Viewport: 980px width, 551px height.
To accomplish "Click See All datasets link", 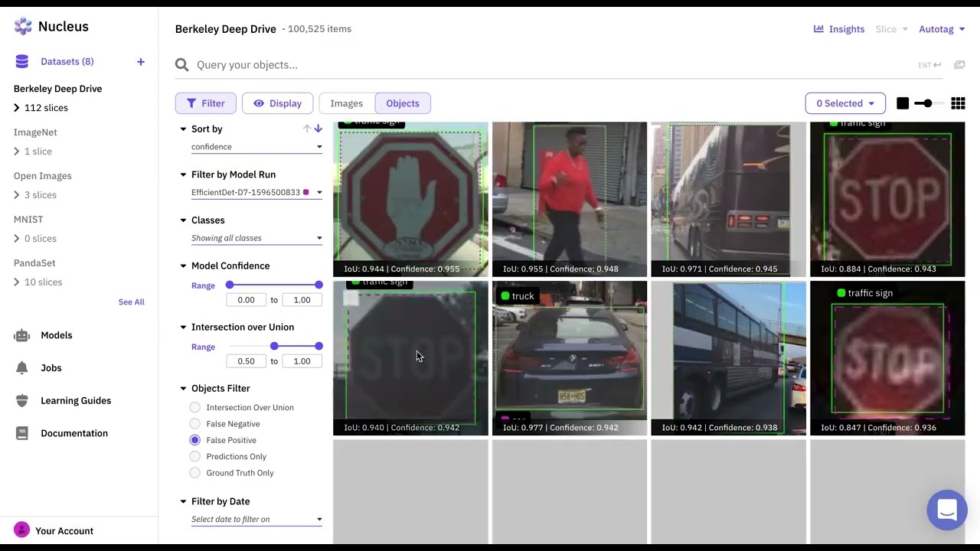I will pyautogui.click(x=131, y=302).
